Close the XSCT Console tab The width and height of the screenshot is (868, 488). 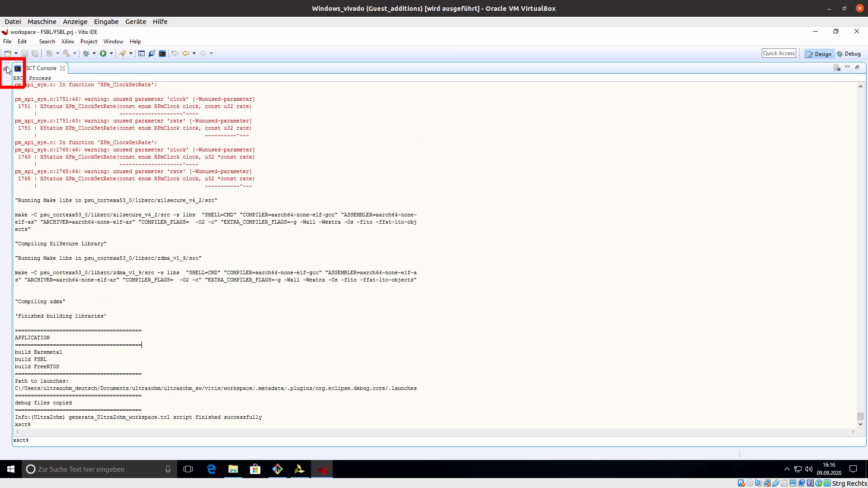point(62,68)
